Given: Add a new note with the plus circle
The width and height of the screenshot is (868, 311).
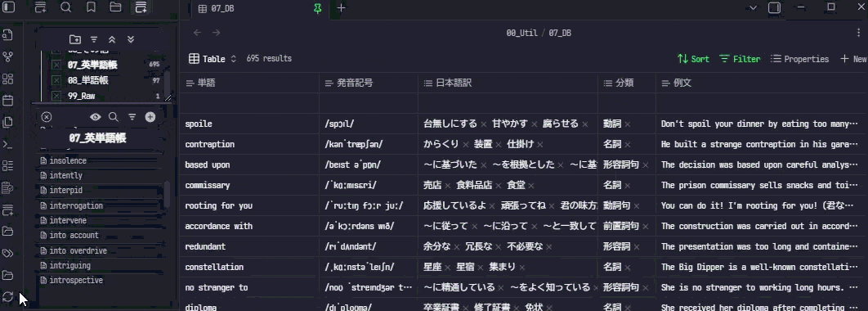Looking at the screenshot, I should [150, 117].
